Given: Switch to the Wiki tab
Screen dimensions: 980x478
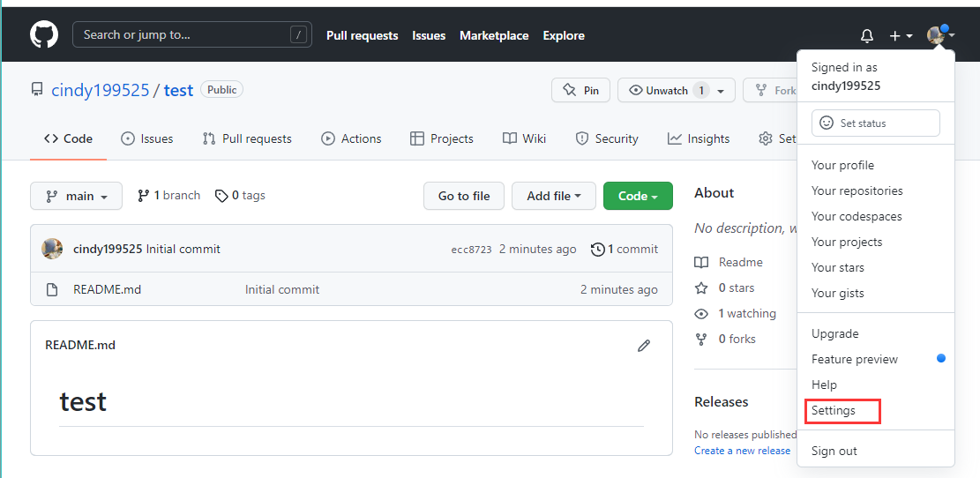Looking at the screenshot, I should pos(524,138).
